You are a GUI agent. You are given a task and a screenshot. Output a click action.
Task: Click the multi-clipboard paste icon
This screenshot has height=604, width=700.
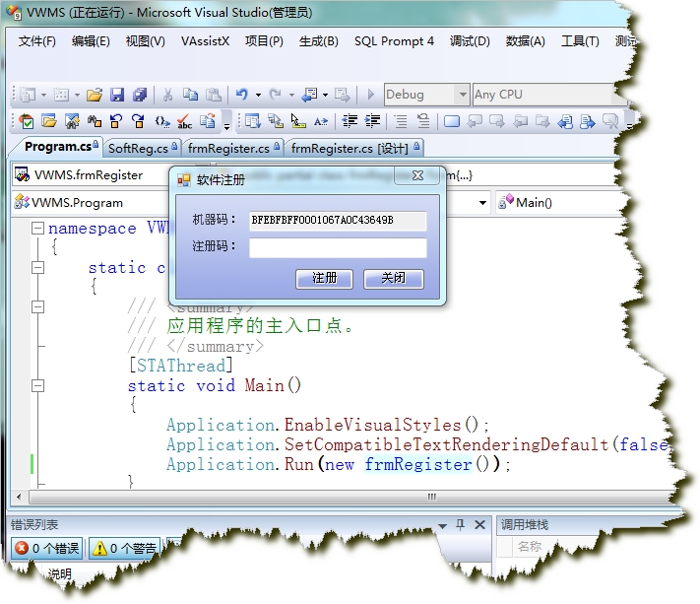207,121
